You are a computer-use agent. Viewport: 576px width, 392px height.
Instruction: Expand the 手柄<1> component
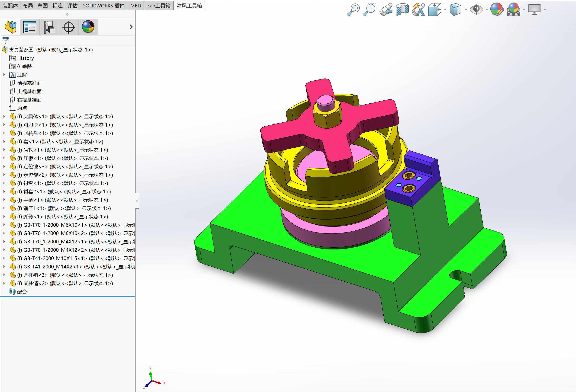[4, 200]
